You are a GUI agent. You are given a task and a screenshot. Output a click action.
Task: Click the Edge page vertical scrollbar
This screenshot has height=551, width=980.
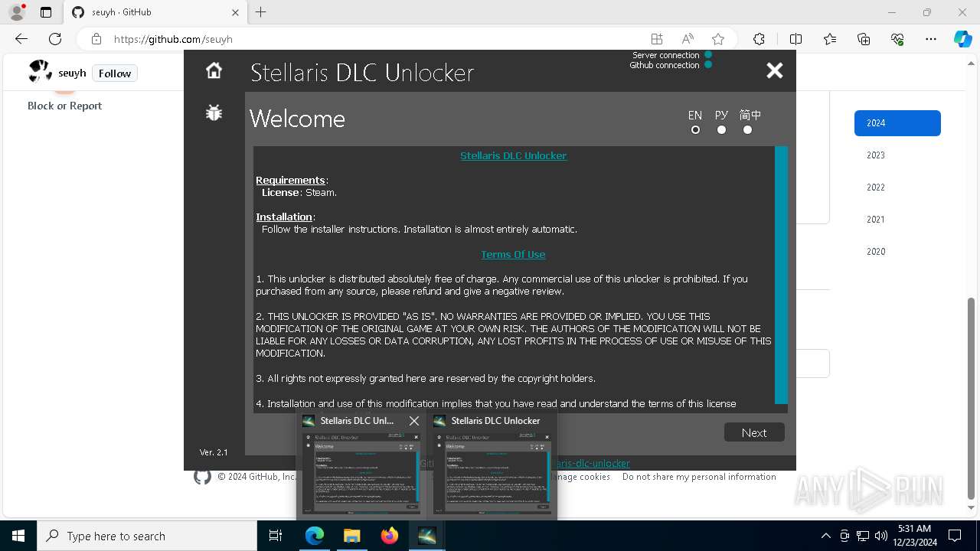pos(972,398)
